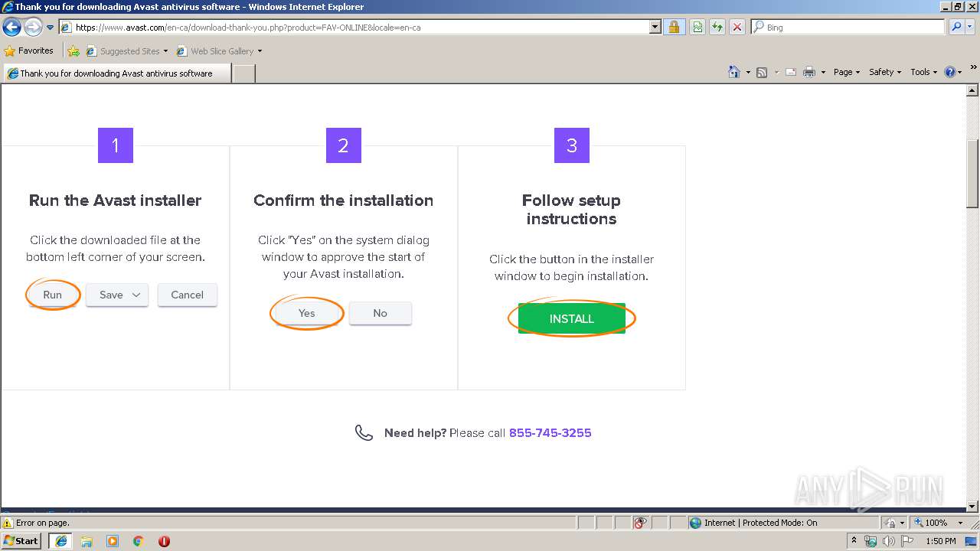This screenshot has width=980, height=551.
Task: Go to the Home page icon
Action: [734, 72]
